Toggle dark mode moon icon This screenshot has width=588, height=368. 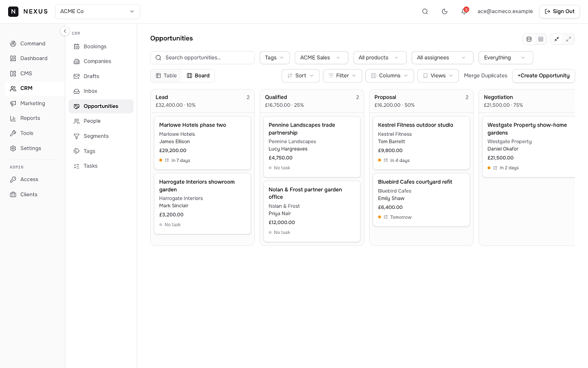(444, 11)
